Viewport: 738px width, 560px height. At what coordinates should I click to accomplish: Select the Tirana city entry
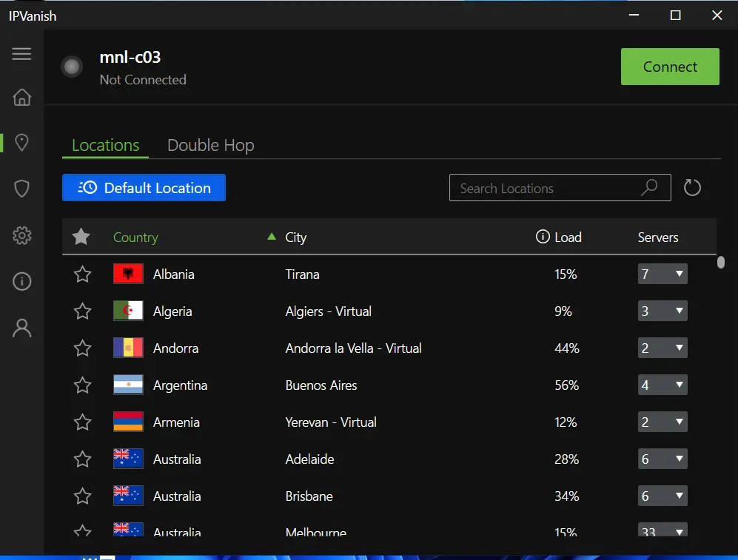(302, 274)
